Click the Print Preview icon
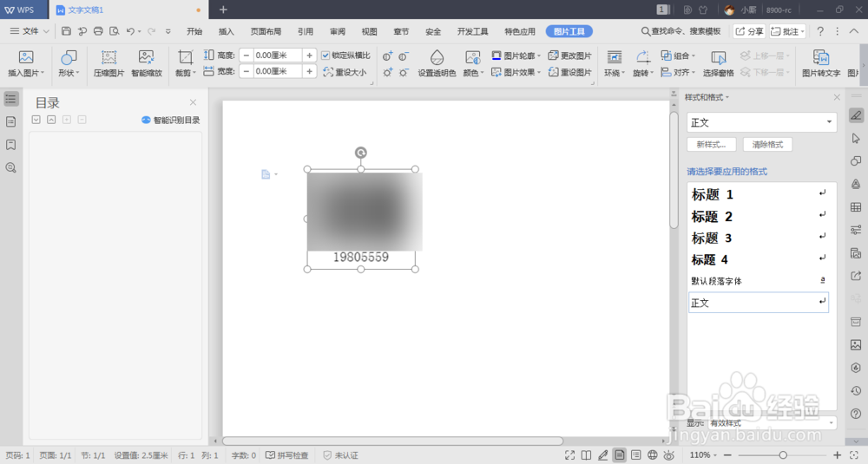868x464 pixels. [114, 31]
